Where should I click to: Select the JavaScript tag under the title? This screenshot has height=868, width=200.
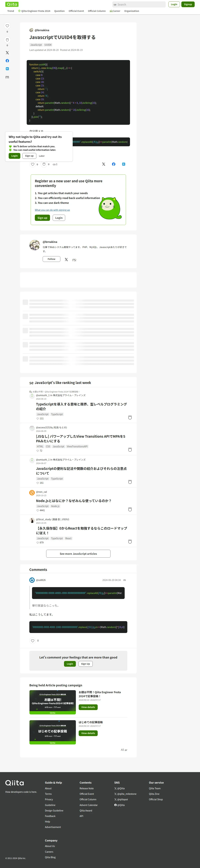[36, 45]
